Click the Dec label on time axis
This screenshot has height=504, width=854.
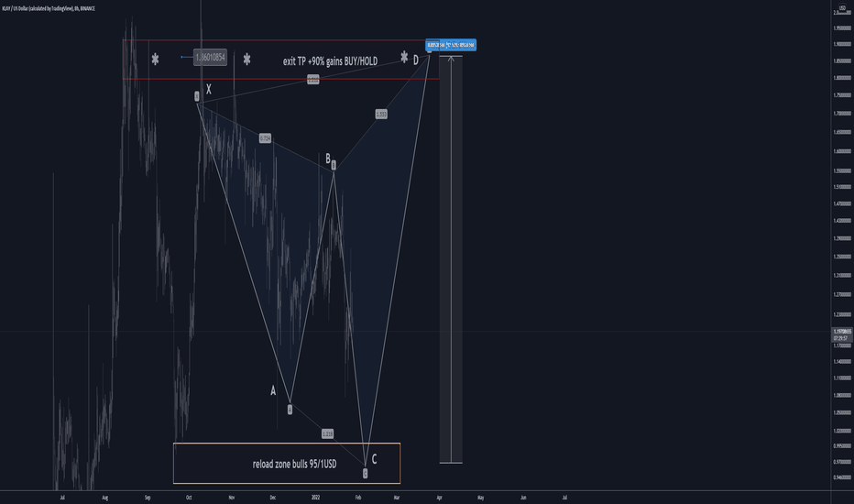pos(273,498)
